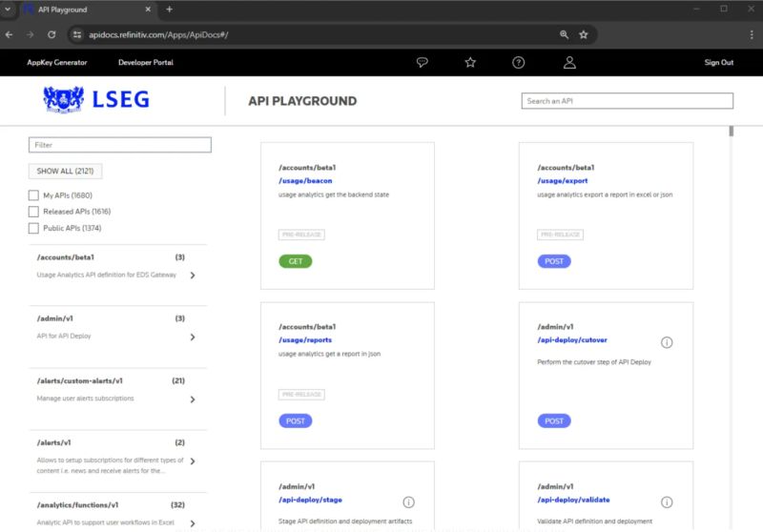Reload the page

click(52, 34)
